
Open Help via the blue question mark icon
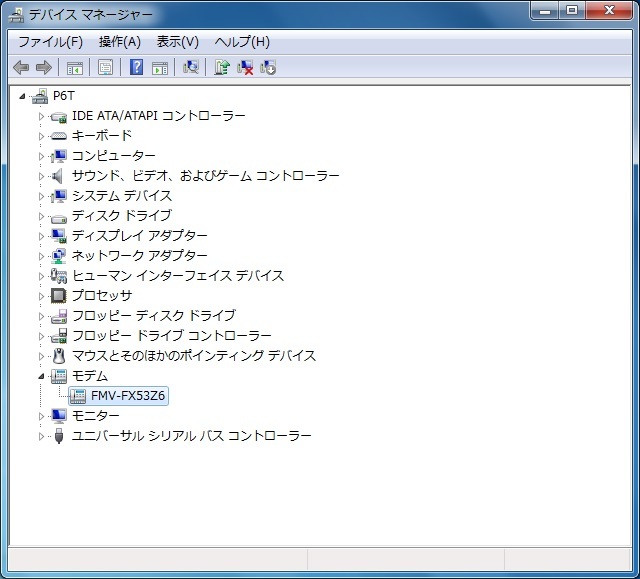pyautogui.click(x=136, y=67)
